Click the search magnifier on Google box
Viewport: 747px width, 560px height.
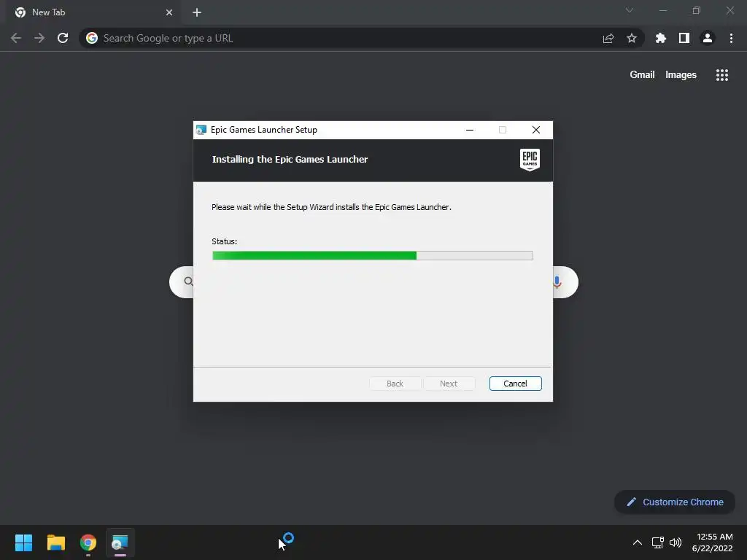[188, 281]
